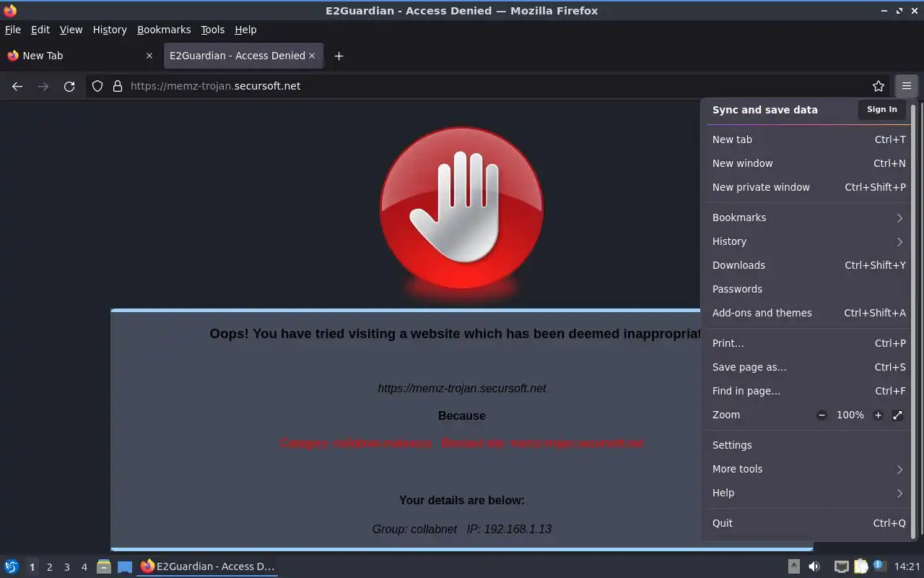Select the E2Guardian - Access Denied tab
The image size is (924, 578).
pyautogui.click(x=243, y=56)
